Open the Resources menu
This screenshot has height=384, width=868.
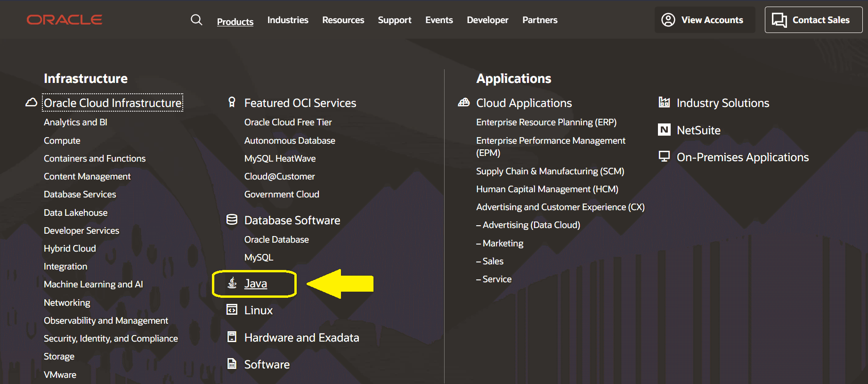(343, 20)
